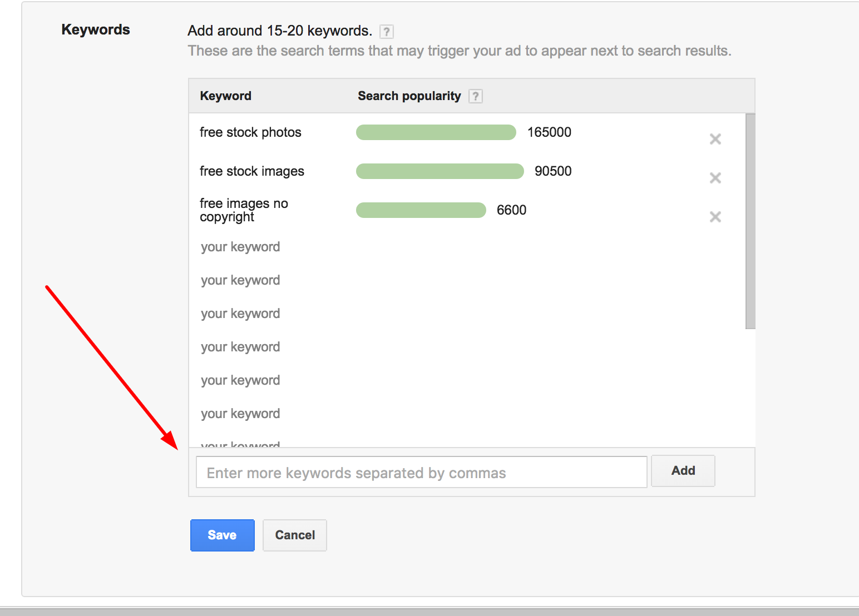
Task: Cancel keyword editing
Action: [x=294, y=535]
